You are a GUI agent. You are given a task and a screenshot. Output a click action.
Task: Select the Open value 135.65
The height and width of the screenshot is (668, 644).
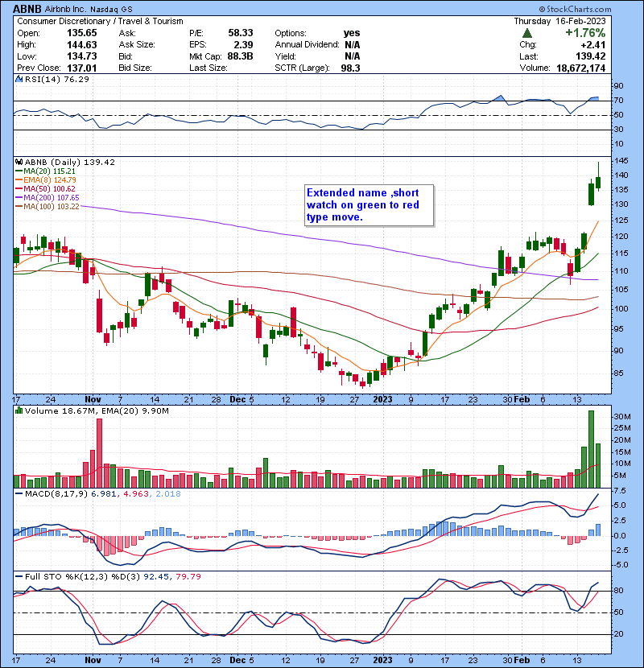point(82,33)
